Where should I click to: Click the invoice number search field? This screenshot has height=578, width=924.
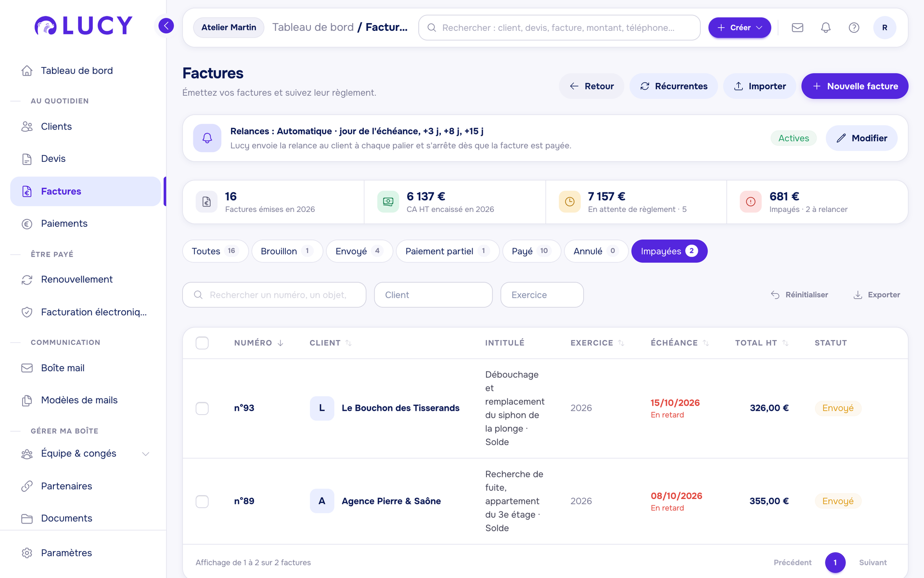coord(274,295)
